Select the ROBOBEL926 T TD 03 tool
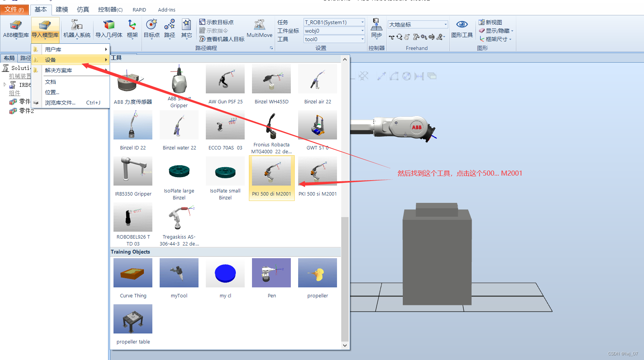The height and width of the screenshot is (360, 644). coord(133,225)
